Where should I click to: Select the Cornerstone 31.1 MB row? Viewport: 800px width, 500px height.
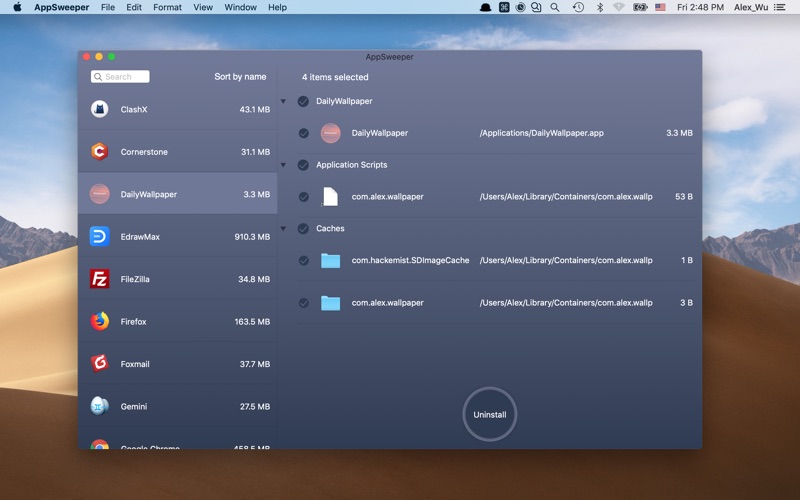178,152
